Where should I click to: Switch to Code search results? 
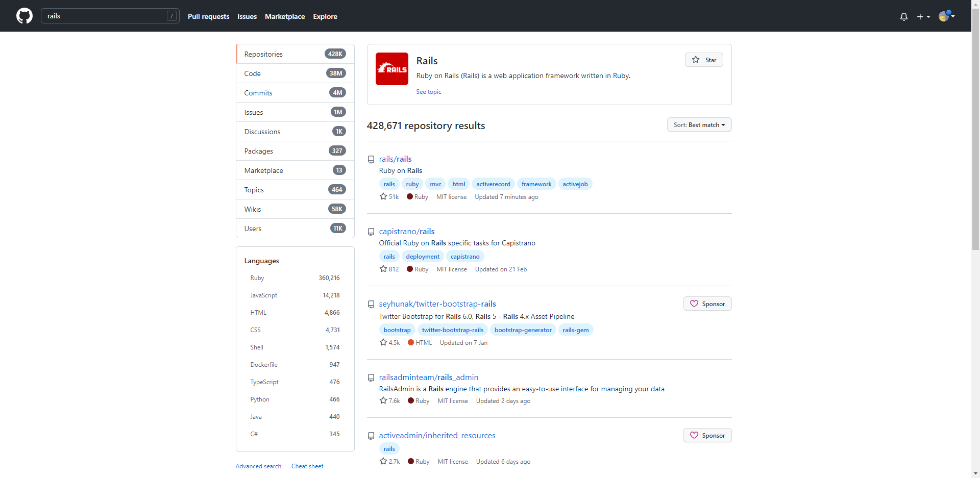[295, 73]
